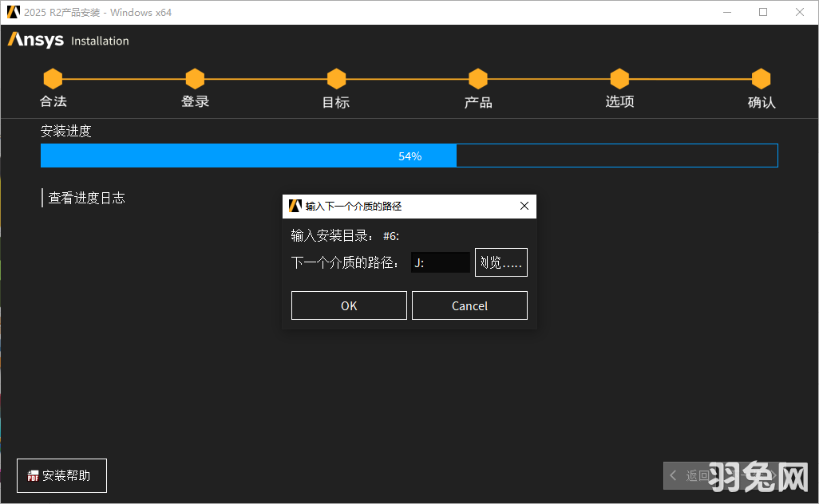This screenshot has width=819, height=504.
Task: Click 浏览 to browse for the next media
Action: (x=500, y=262)
